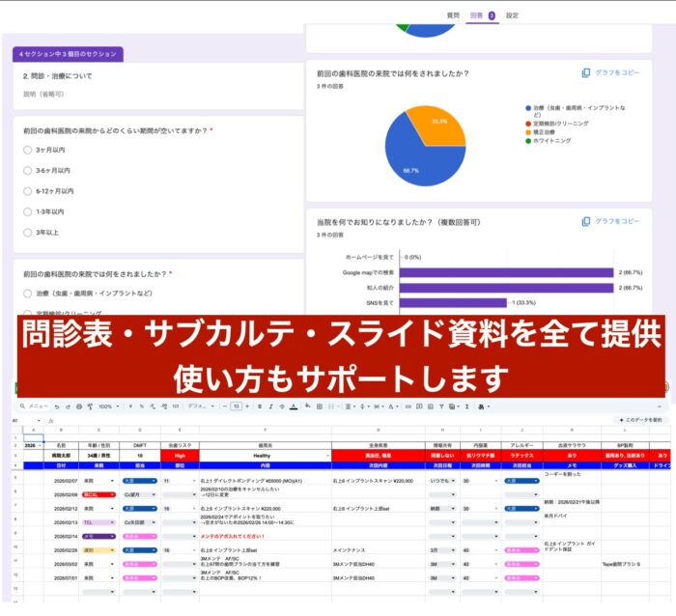The height and width of the screenshot is (616, 676).
Task: Decrease decimal places icon
Action: pos(153,406)
